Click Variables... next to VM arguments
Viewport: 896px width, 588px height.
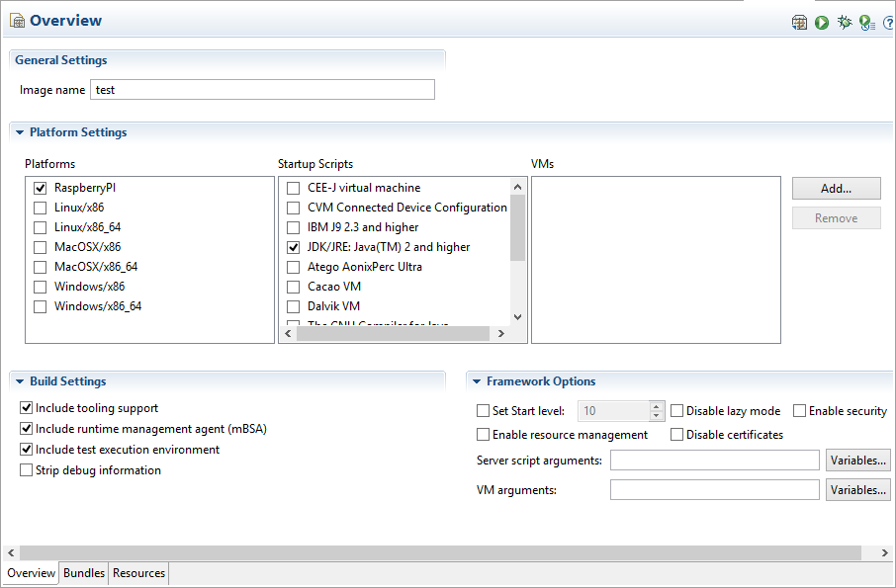tap(858, 490)
